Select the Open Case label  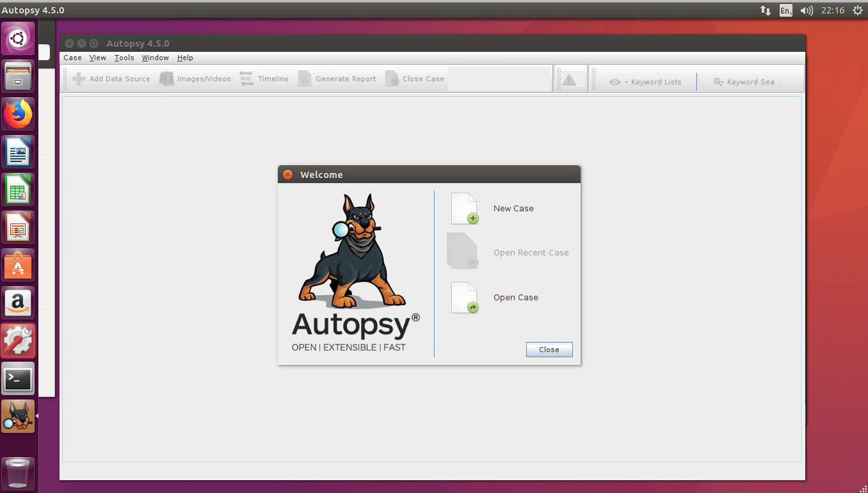[x=516, y=297]
